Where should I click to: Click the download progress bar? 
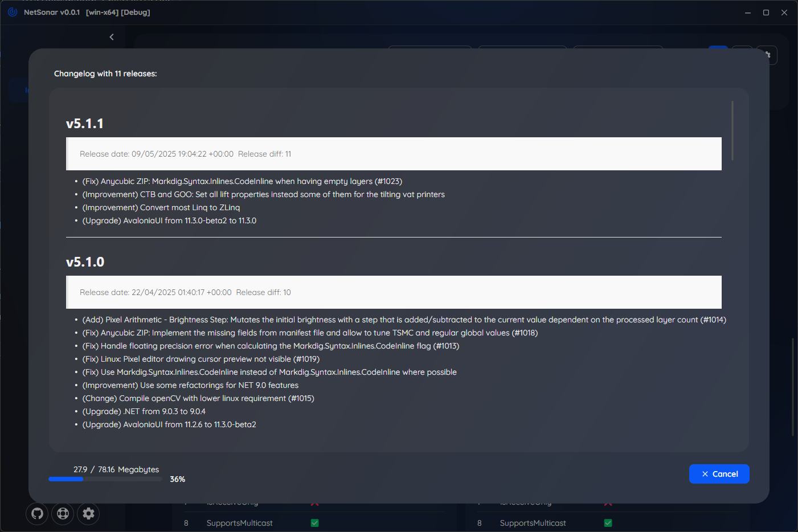(105, 479)
